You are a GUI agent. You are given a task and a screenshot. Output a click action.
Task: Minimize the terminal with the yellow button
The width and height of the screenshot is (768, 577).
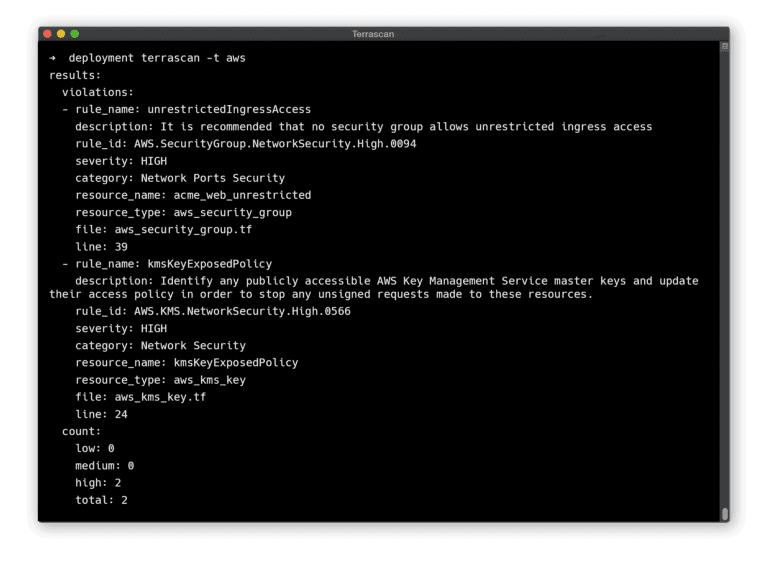pos(60,34)
